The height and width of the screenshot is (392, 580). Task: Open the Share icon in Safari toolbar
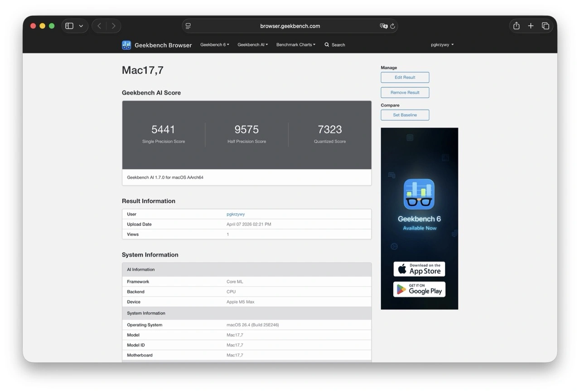coord(516,26)
